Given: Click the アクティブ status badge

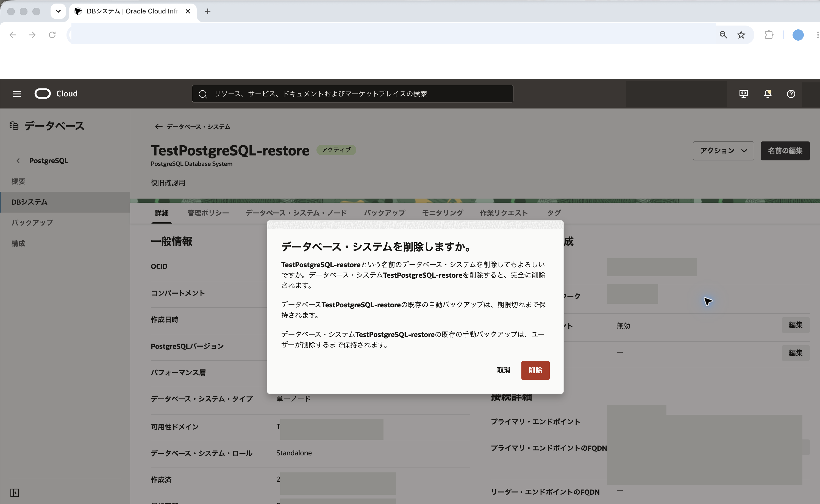Looking at the screenshot, I should tap(336, 150).
